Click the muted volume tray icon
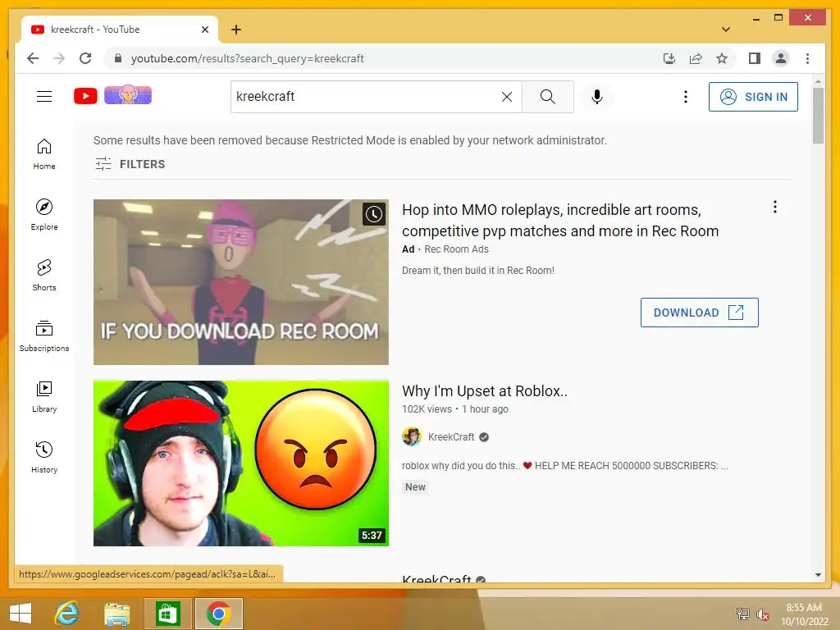 coord(762,614)
